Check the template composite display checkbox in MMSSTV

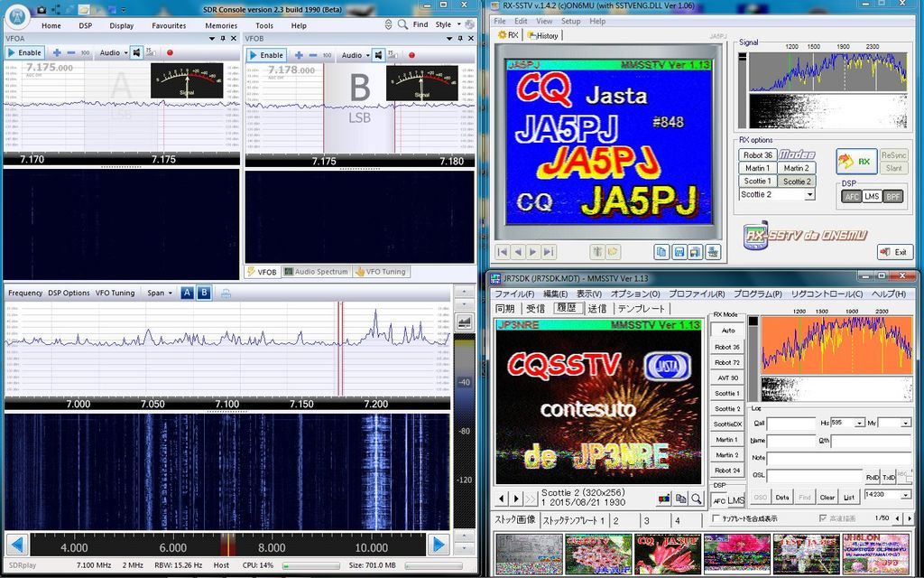[716, 518]
